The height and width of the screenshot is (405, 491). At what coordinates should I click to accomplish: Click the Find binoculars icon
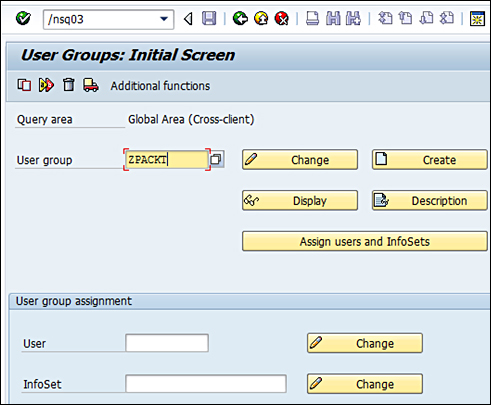pos(333,19)
